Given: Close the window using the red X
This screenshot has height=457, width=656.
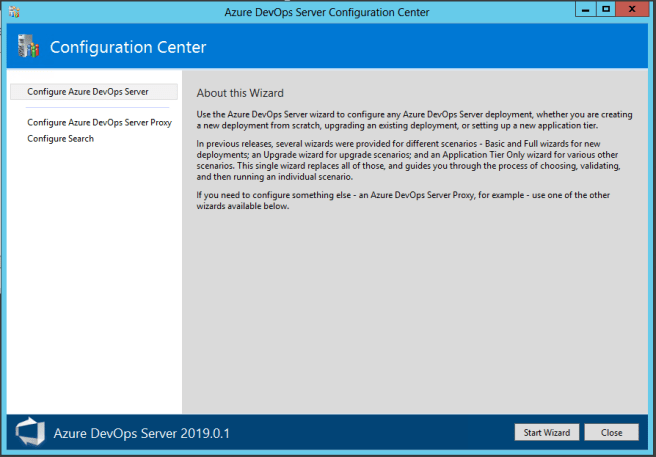Looking at the screenshot, I should point(633,10).
